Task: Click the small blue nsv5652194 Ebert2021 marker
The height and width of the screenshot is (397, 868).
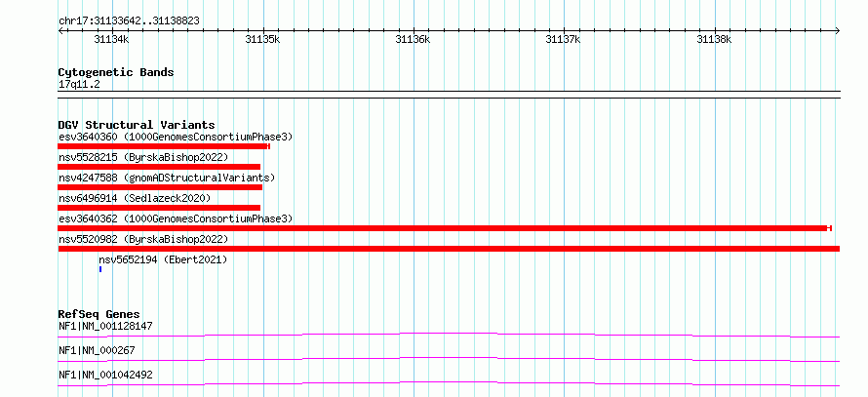Action: [x=100, y=269]
